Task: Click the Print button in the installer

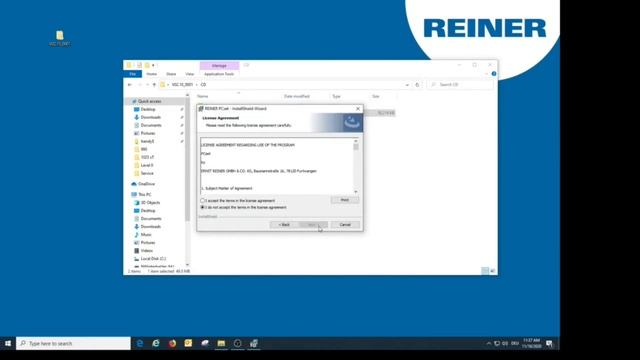Action: (x=344, y=200)
